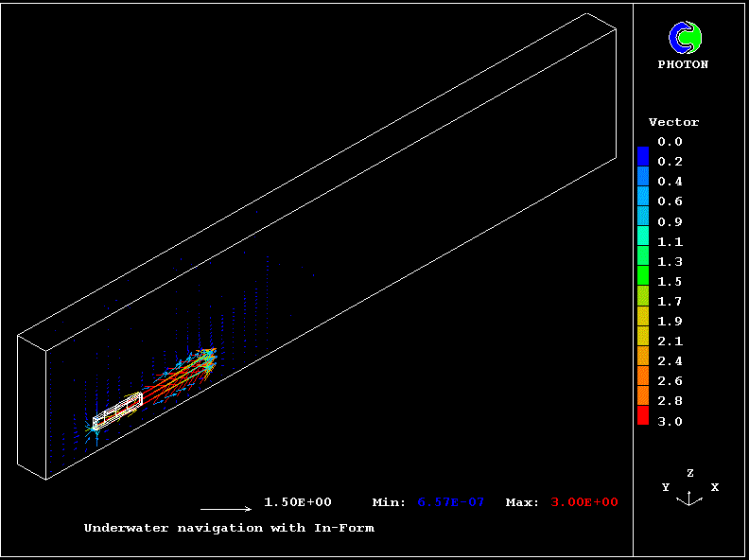
Task: Click the title Underwater navigation with In-Form
Action: [x=229, y=528]
